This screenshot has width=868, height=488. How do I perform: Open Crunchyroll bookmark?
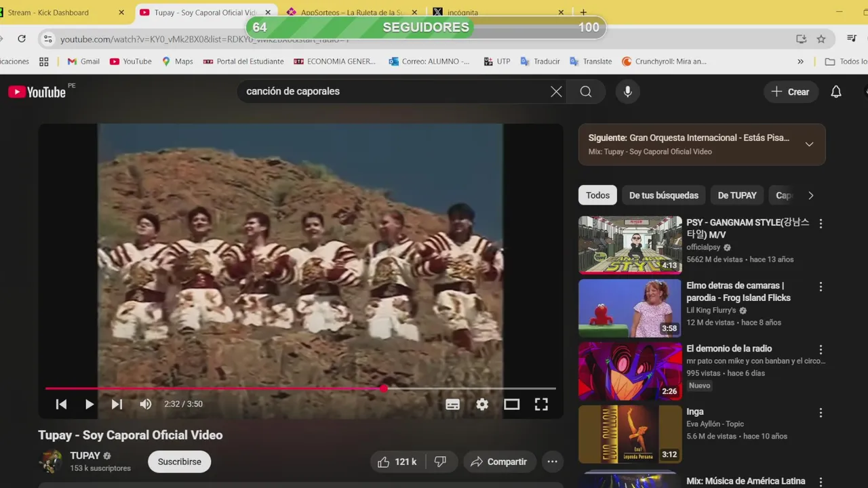pyautogui.click(x=665, y=61)
